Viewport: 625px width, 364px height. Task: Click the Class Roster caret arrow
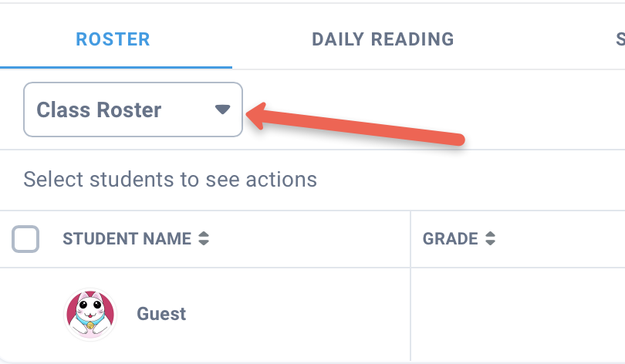pos(222,110)
